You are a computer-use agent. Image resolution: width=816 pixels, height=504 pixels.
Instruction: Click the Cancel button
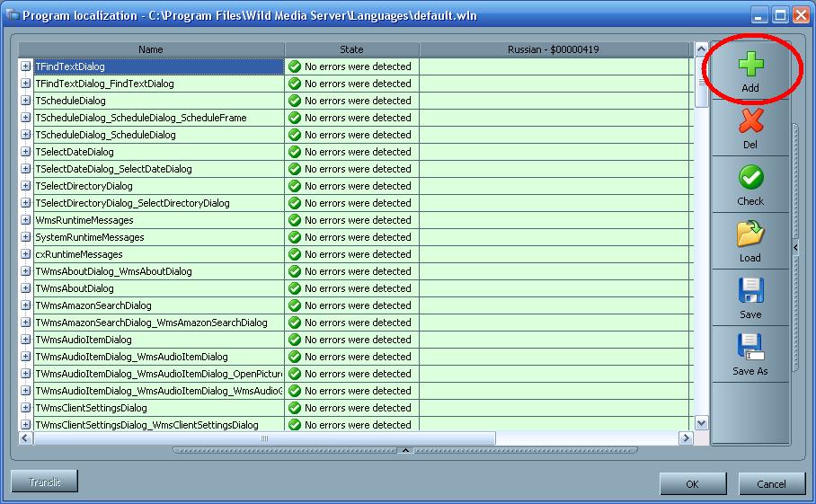(x=771, y=484)
